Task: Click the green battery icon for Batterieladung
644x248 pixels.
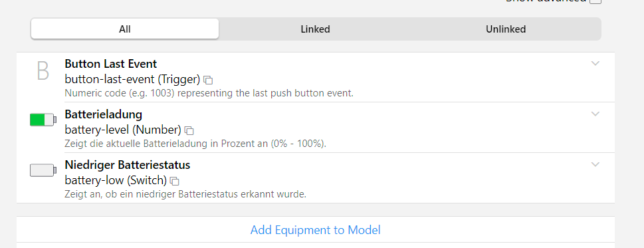Action: (x=43, y=120)
